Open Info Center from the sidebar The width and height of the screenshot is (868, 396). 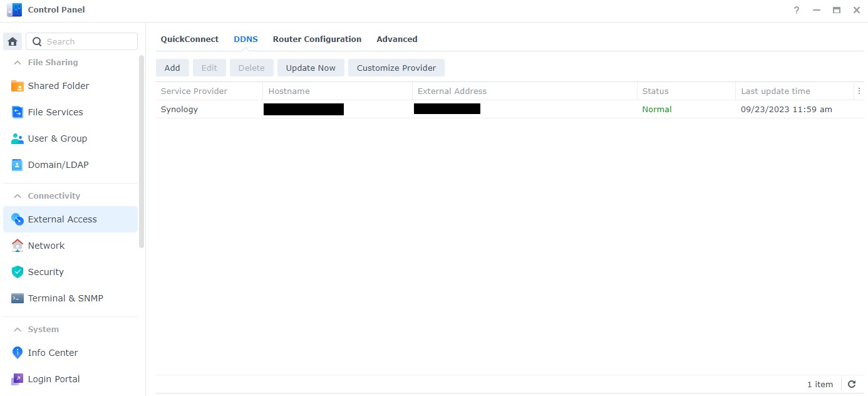(53, 353)
